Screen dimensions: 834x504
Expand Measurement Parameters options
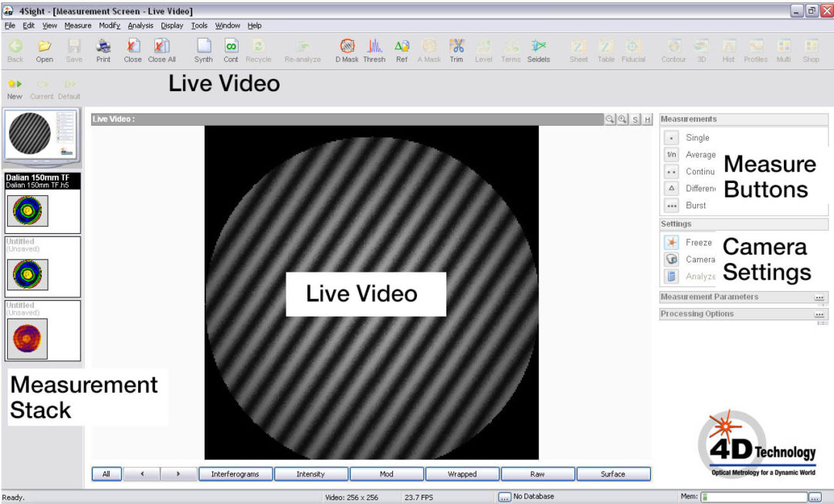[x=819, y=297]
